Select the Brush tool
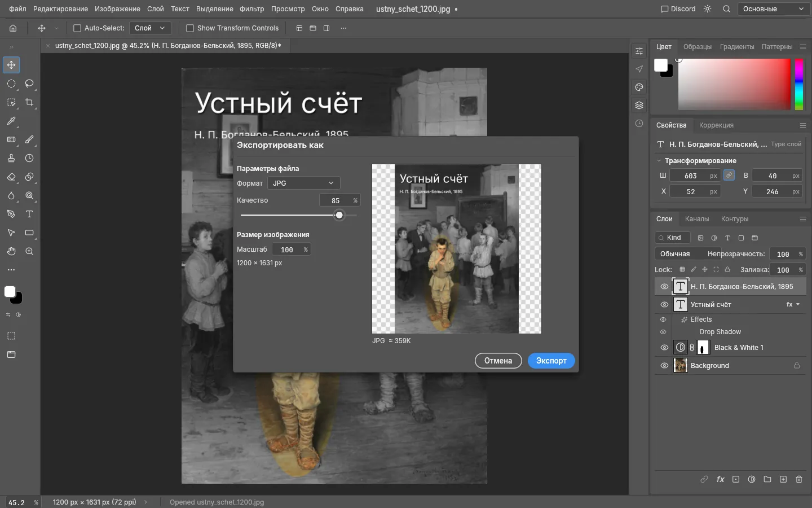The height and width of the screenshot is (508, 812). [29, 139]
